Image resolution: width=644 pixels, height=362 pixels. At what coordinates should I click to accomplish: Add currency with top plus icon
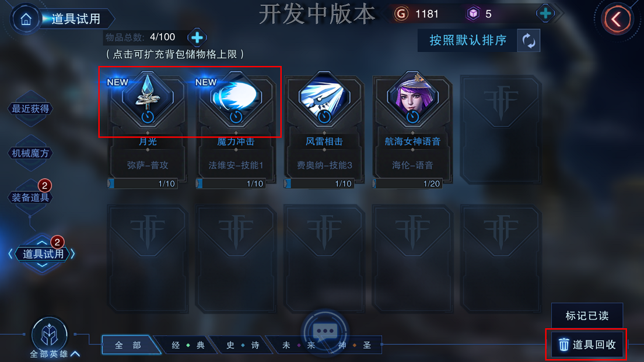coord(545,13)
